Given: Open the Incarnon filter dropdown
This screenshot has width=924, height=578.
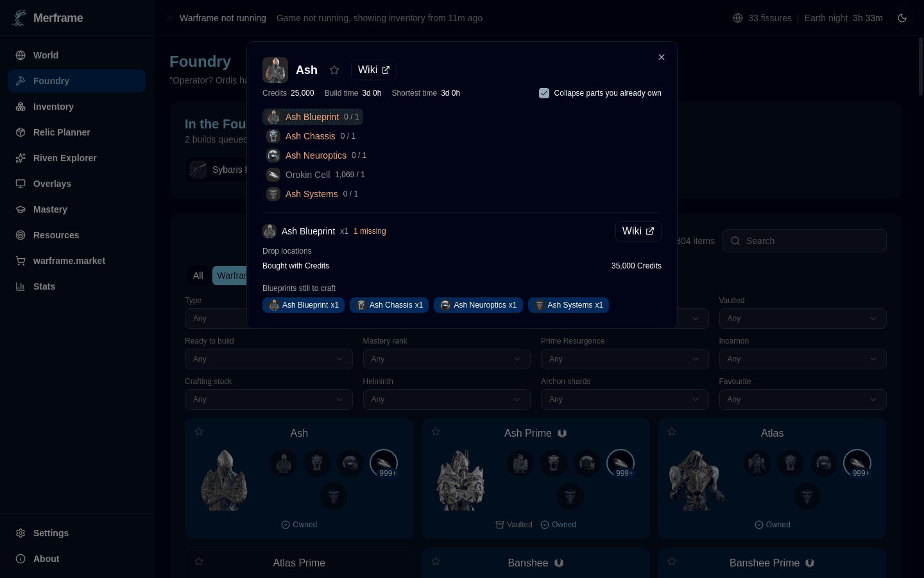Looking at the screenshot, I should pos(803,359).
